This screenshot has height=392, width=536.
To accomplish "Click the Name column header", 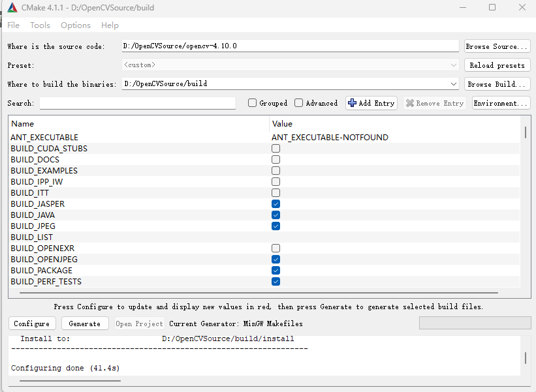I will 23,124.
